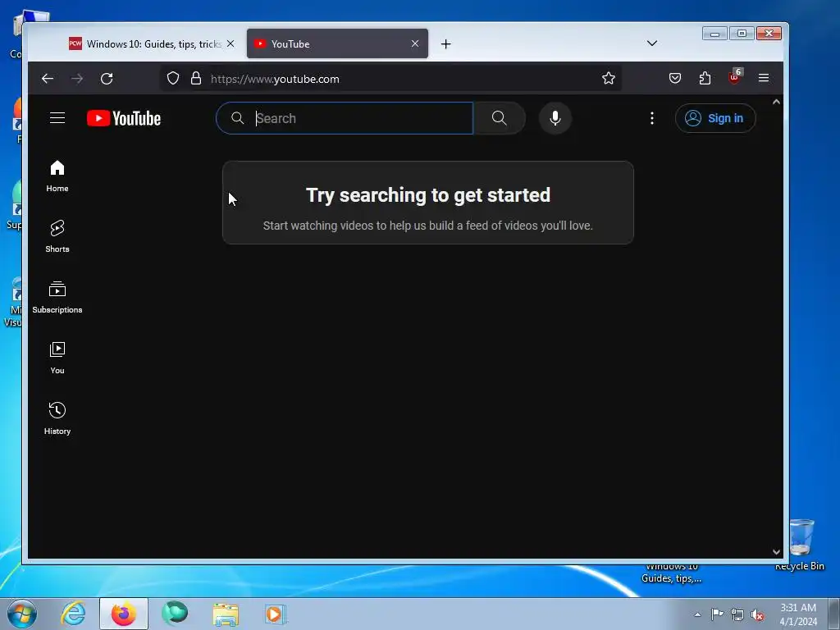Open the Windows Start menu
Viewport: 840px width, 630px height.
click(x=22, y=614)
